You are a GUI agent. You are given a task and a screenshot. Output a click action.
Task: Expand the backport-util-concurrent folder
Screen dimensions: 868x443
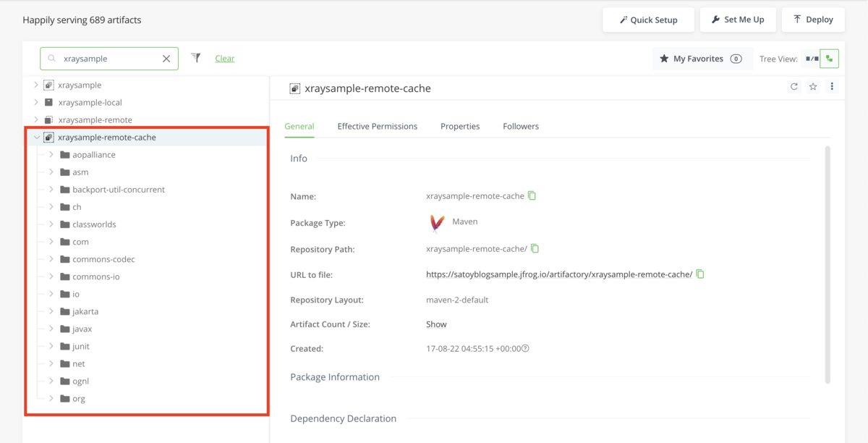click(x=51, y=190)
